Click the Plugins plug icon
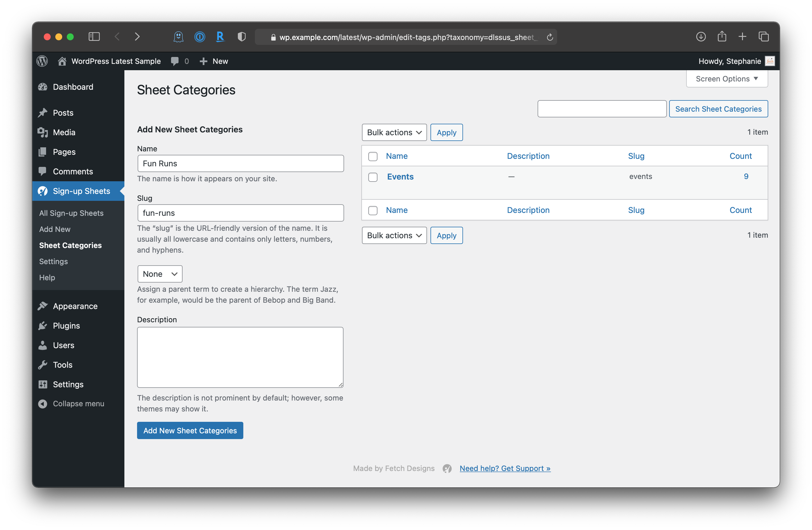The image size is (812, 530). pyautogui.click(x=43, y=326)
